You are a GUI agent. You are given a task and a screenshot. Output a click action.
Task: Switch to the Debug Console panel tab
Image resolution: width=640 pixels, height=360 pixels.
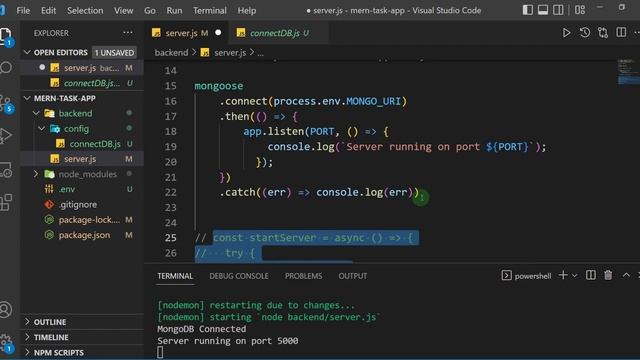click(x=239, y=276)
